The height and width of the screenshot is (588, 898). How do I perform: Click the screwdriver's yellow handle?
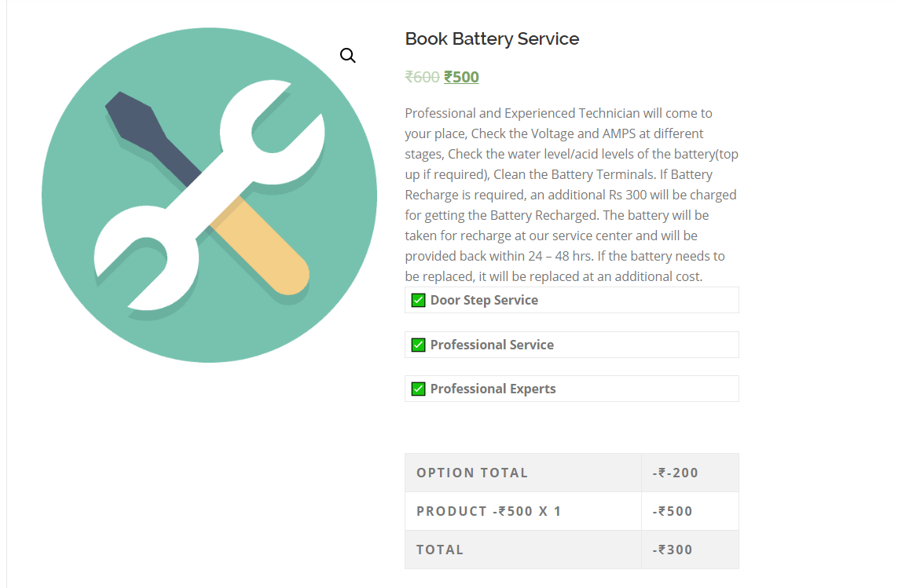261,245
